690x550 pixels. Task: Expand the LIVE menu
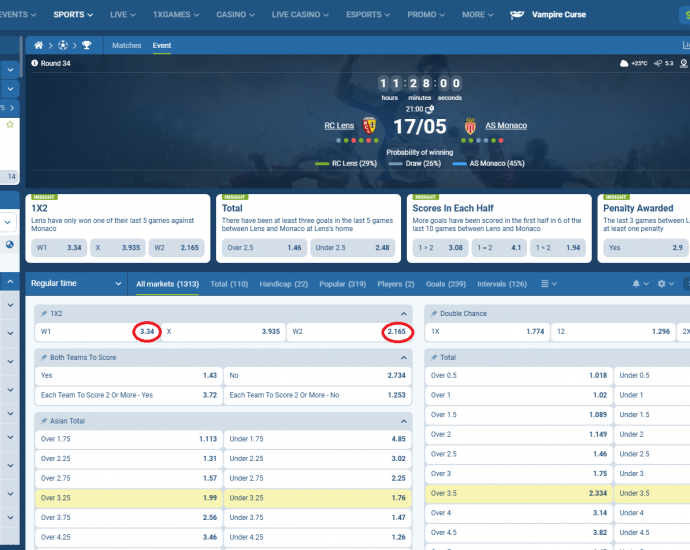point(123,15)
